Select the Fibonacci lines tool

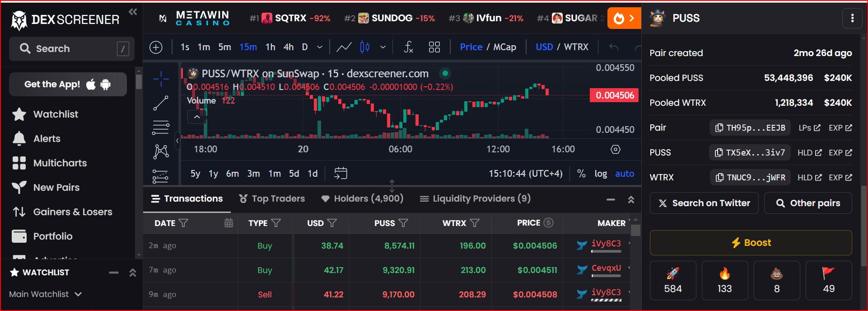pyautogui.click(x=161, y=127)
